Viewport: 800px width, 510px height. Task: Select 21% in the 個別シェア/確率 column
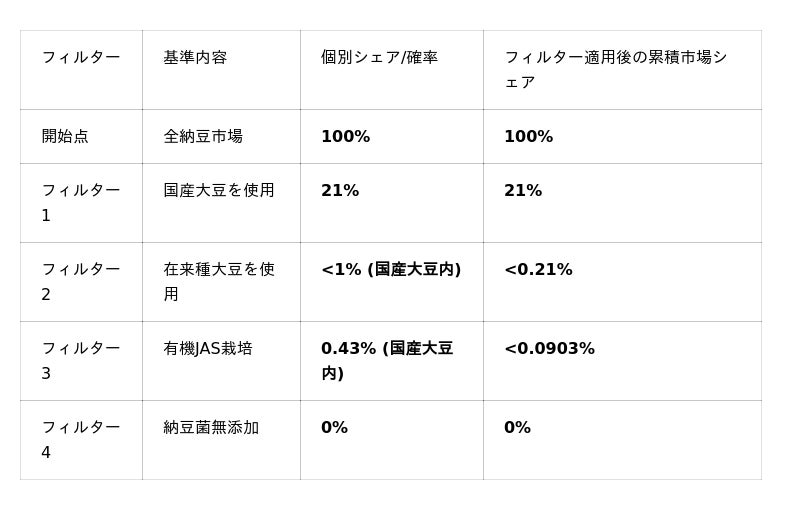tap(340, 191)
